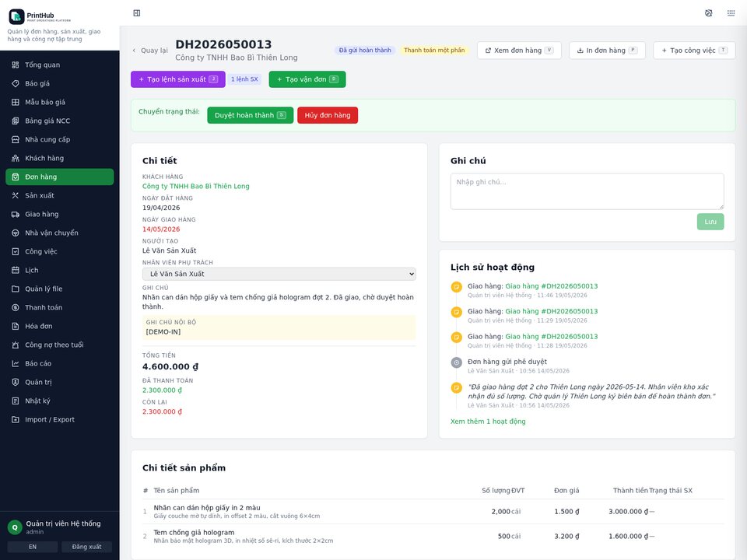
Task: Click the Thanh toán coin icon
Action: pos(16,308)
